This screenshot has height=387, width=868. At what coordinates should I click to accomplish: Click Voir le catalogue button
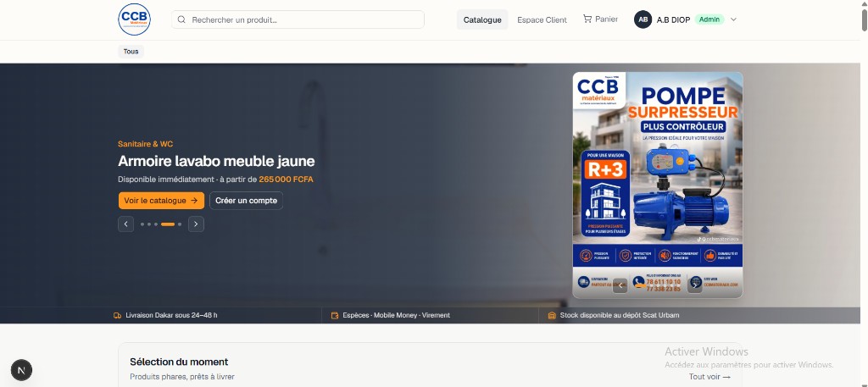161,201
